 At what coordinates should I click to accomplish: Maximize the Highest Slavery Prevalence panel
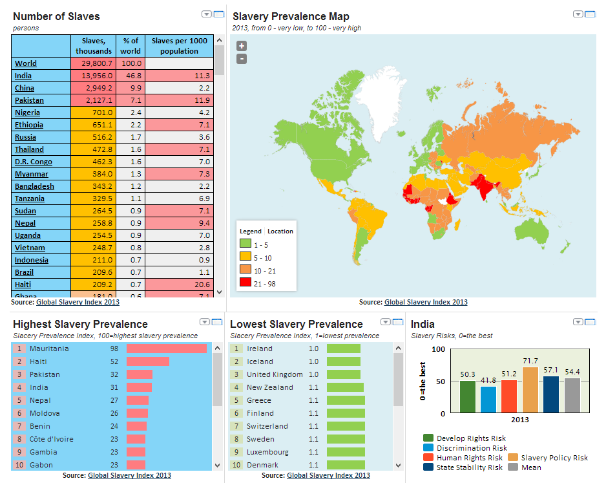(218, 322)
